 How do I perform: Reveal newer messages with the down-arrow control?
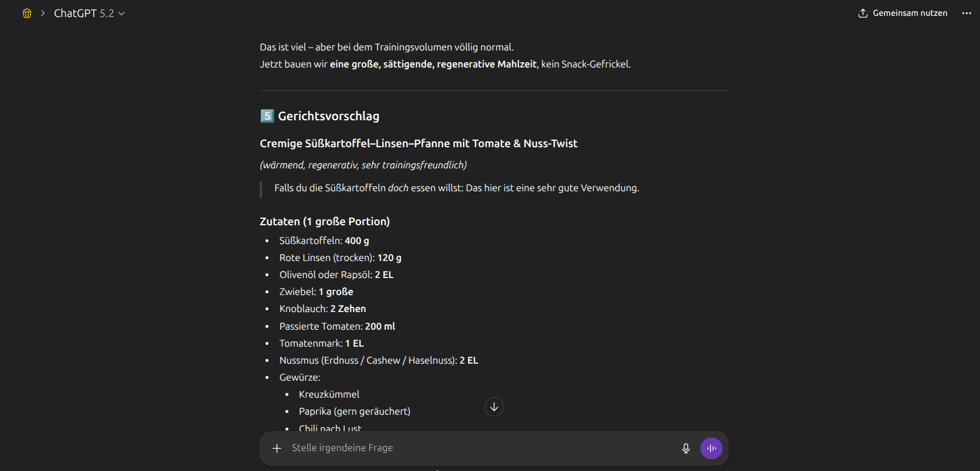pyautogui.click(x=494, y=406)
